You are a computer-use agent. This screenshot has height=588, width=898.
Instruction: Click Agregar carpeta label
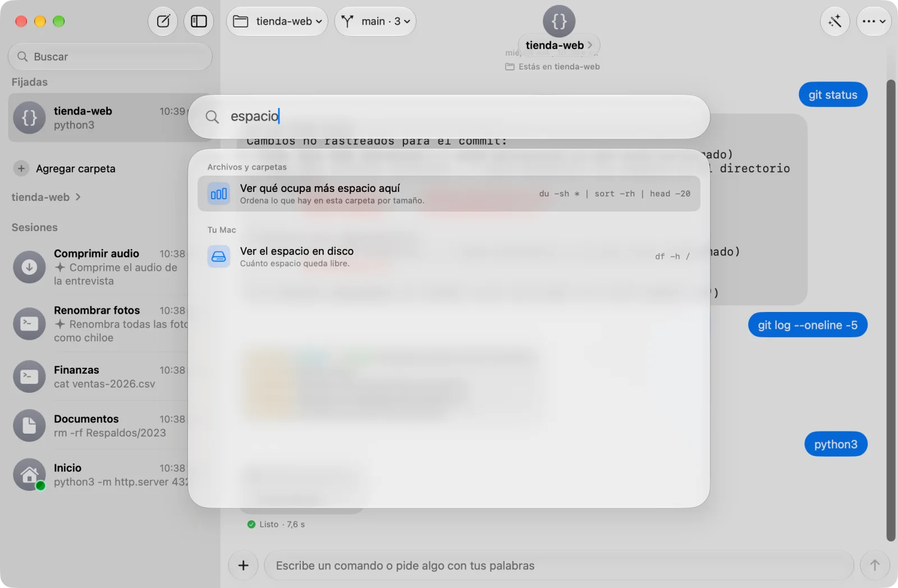point(76,168)
